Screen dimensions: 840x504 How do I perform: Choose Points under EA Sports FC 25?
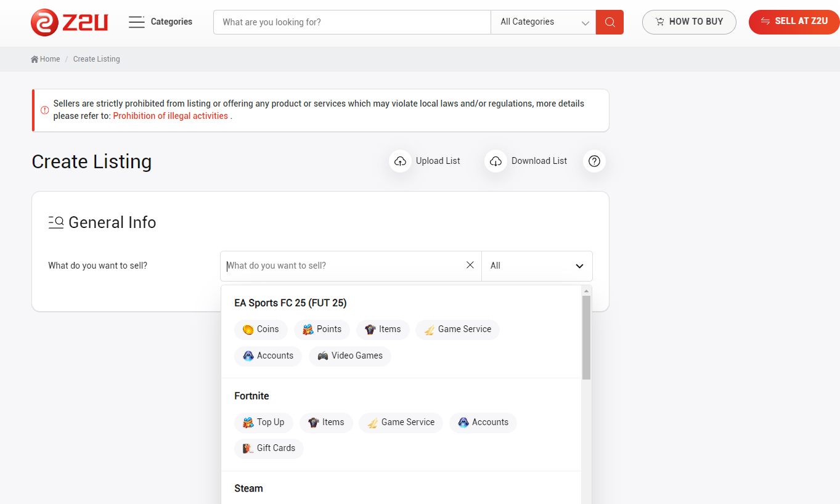[322, 330]
